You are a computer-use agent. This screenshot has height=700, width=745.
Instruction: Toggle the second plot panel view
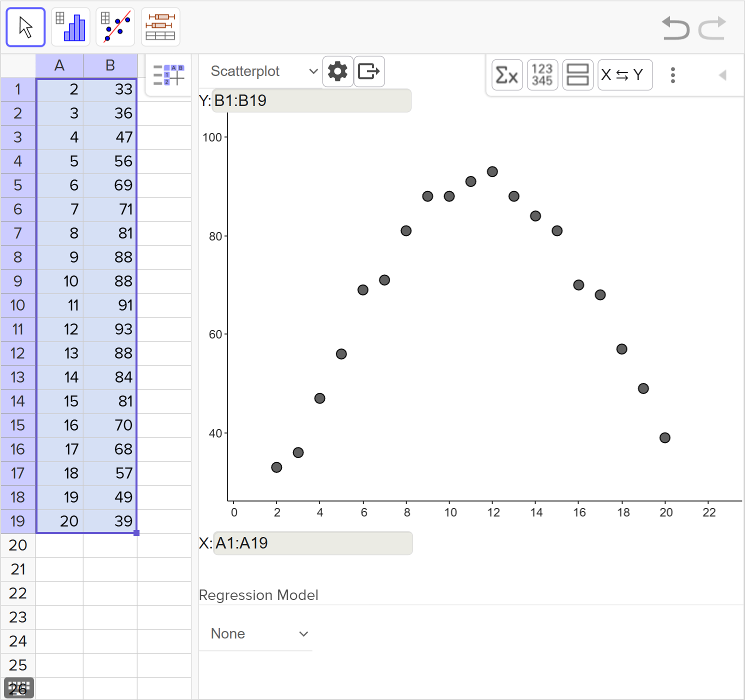[x=577, y=75]
